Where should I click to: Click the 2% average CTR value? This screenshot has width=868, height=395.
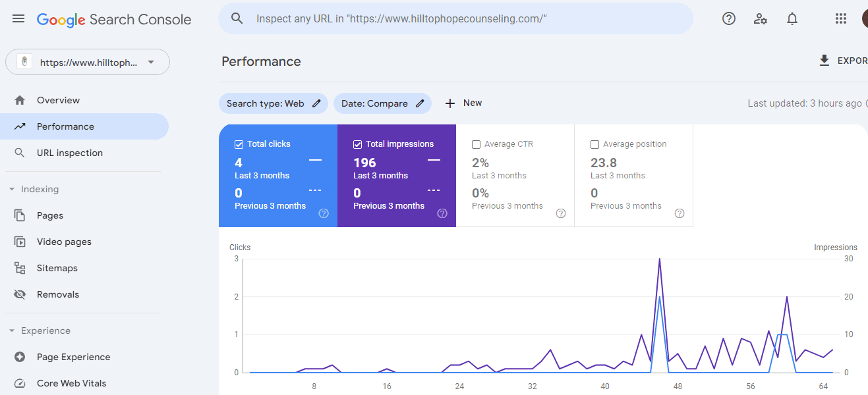(x=480, y=163)
